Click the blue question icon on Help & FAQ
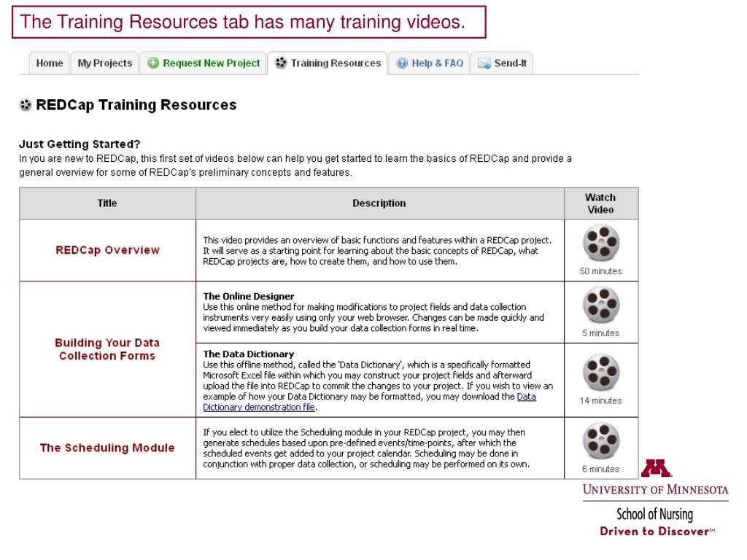This screenshot has width=747, height=560. coord(402,63)
